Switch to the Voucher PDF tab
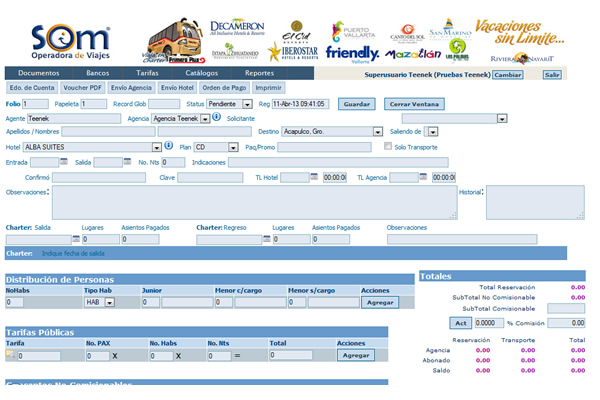This screenshot has height=400, width=600. pos(83,88)
